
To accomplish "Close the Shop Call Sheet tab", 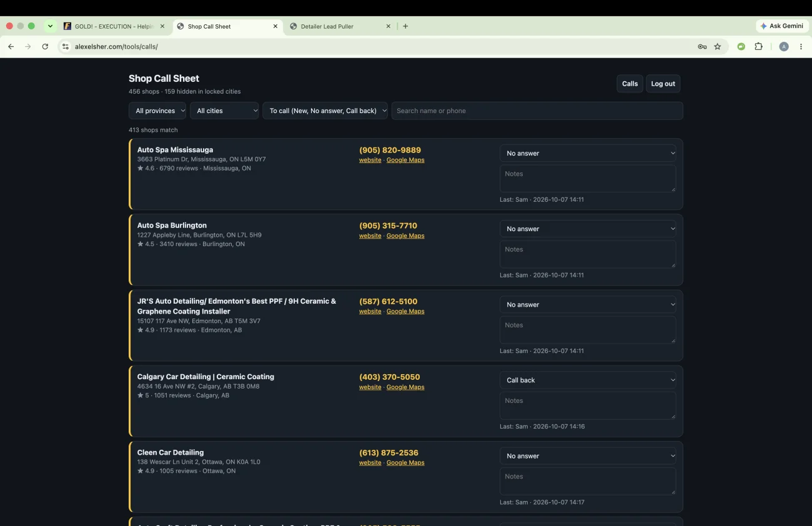I will tap(275, 26).
